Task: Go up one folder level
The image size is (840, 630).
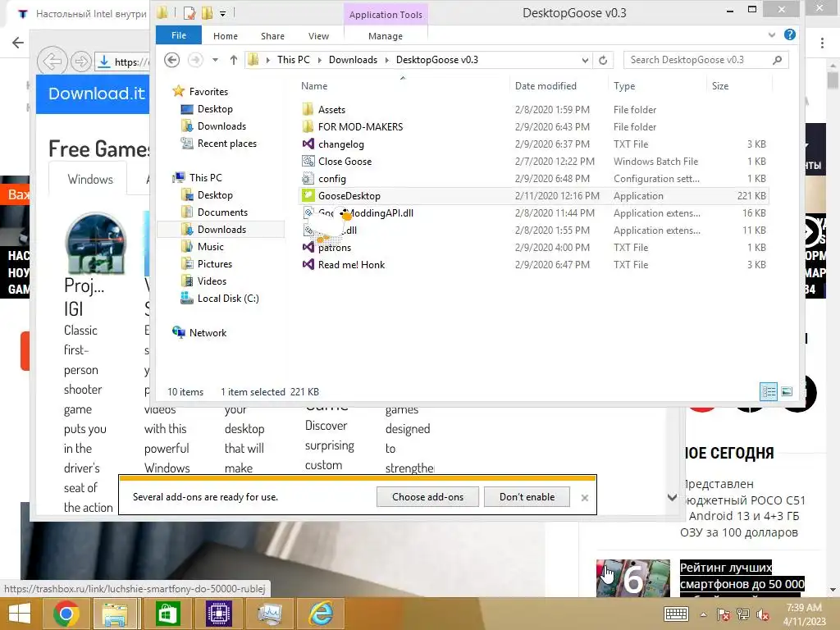Action: pos(234,60)
